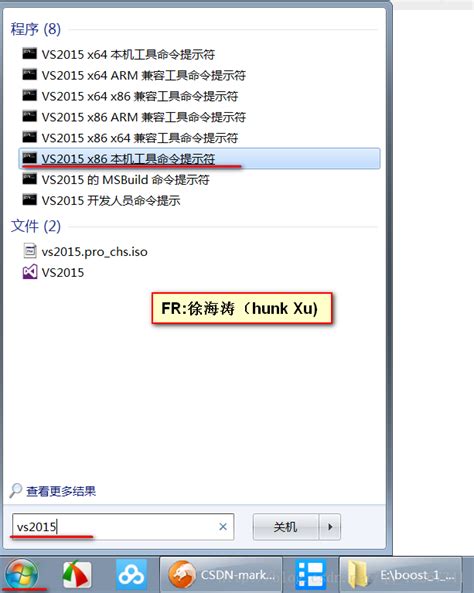Click the VS2015 x64 x86 兼容工具 command prompt icon
This screenshot has width=474, height=593.
pos(30,96)
